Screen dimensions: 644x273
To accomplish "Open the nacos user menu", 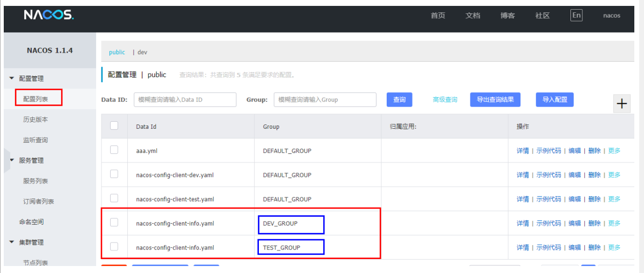I will click(612, 16).
